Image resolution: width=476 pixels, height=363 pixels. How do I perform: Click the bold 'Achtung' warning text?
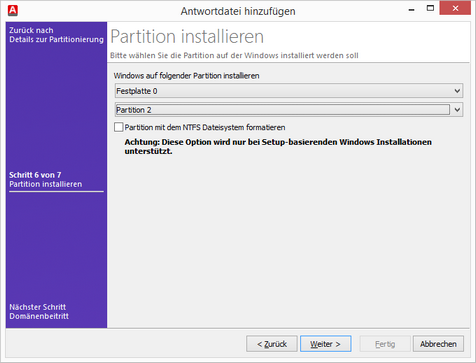tap(278, 146)
